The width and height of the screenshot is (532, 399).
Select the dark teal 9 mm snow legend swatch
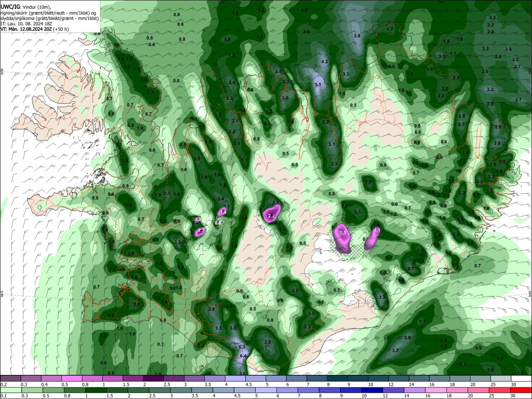point(358,379)
